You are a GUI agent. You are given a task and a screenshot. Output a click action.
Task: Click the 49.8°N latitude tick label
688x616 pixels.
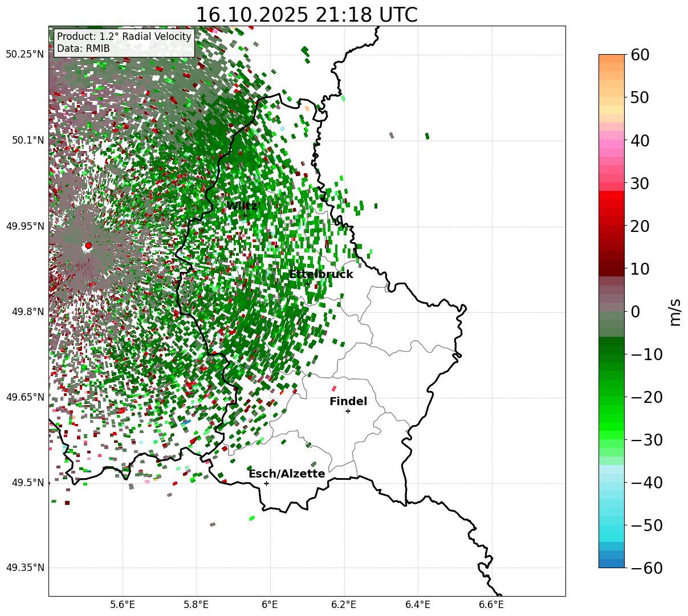[x=27, y=312]
